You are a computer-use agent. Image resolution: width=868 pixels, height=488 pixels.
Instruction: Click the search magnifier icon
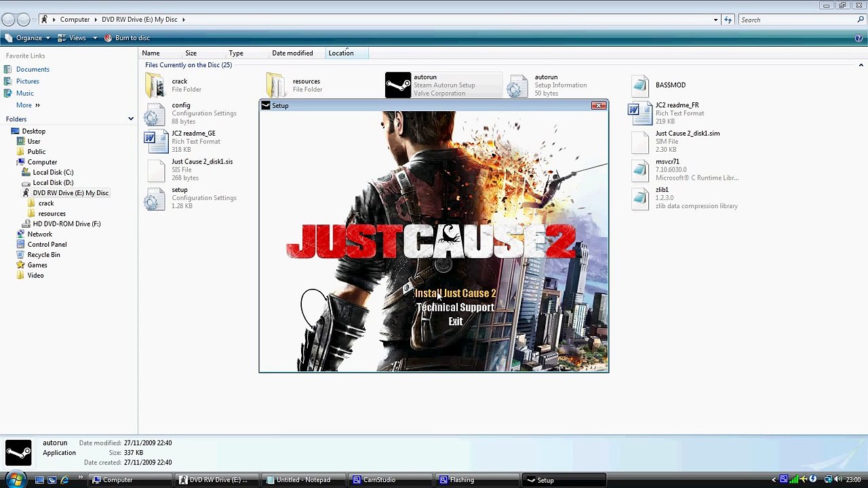coord(861,20)
